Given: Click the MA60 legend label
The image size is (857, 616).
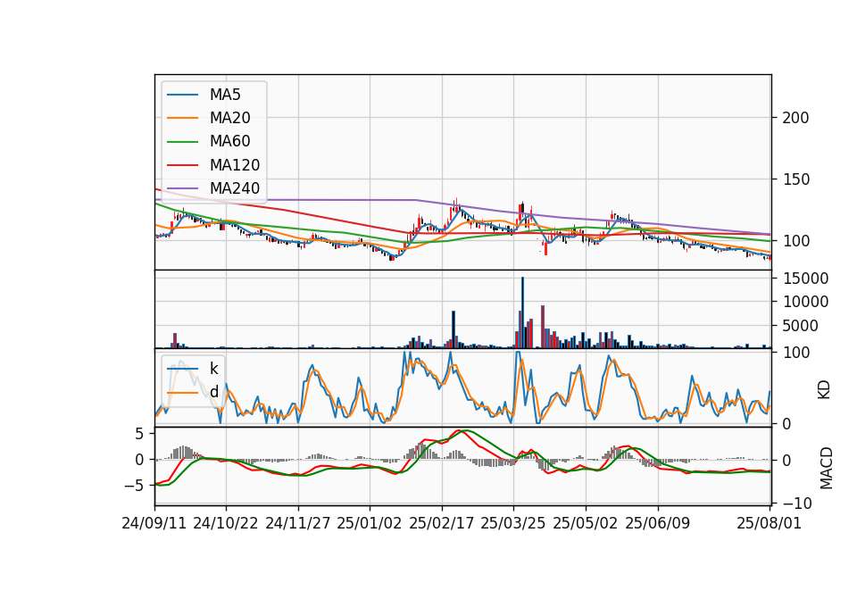Looking at the screenshot, I should click(x=229, y=142).
